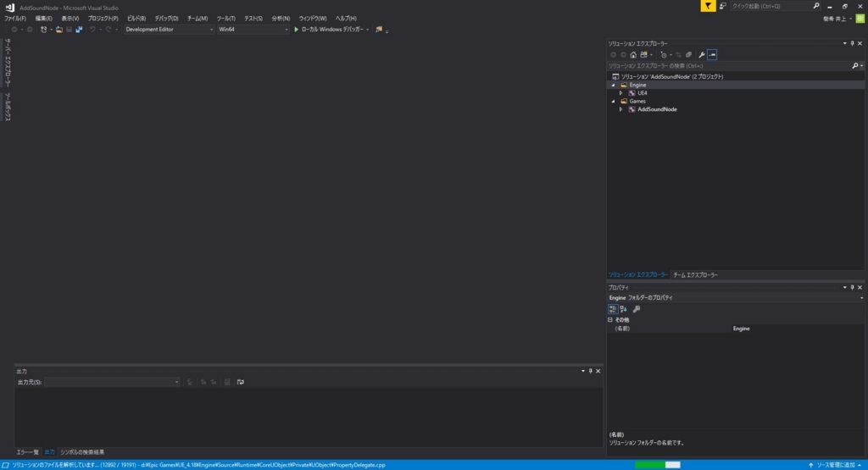868x470 pixels.
Task: Click Solution Explorer search magnifier icon
Action: point(855,66)
